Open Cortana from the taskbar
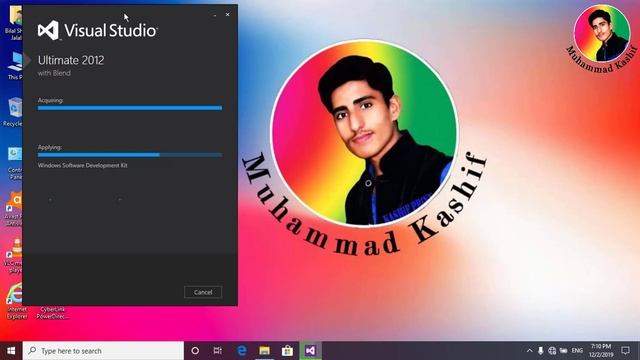The image size is (640, 360). tap(195, 351)
